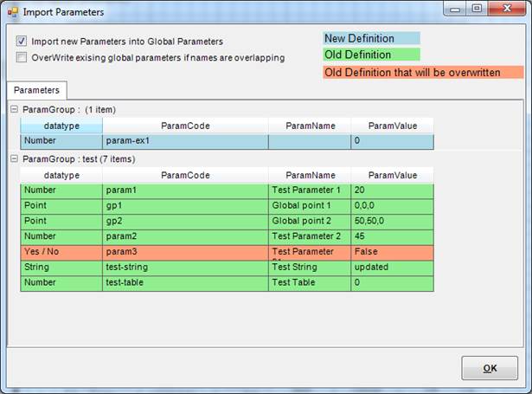532x394 pixels.
Task: Click the Import Parameters window title icon
Action: coord(11,12)
